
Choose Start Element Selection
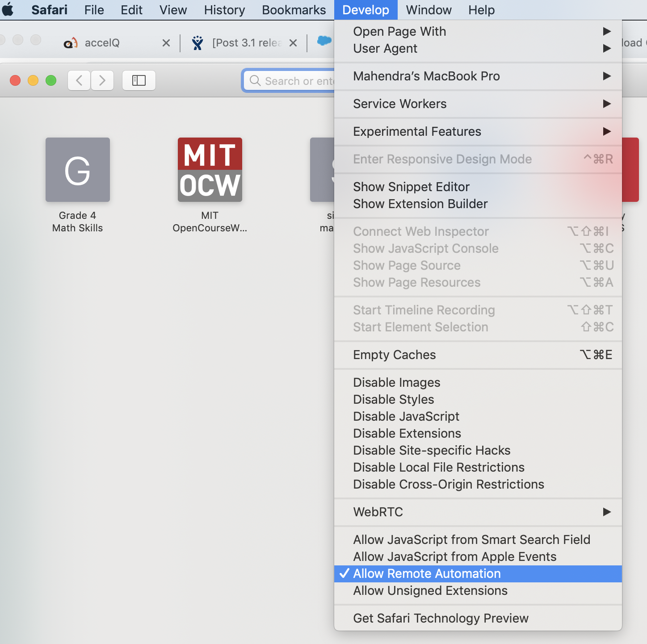pos(478,327)
